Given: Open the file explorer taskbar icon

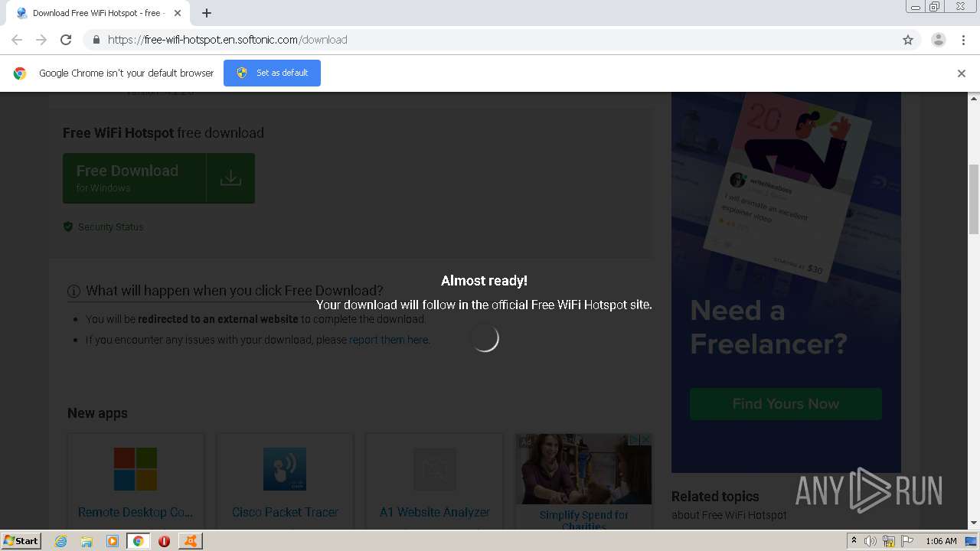Looking at the screenshot, I should 87,541.
